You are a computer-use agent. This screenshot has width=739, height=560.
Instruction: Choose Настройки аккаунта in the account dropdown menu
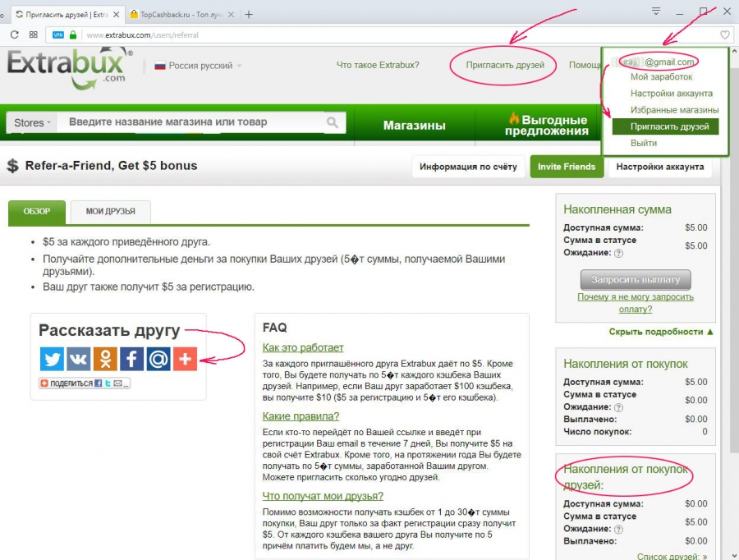(x=671, y=94)
